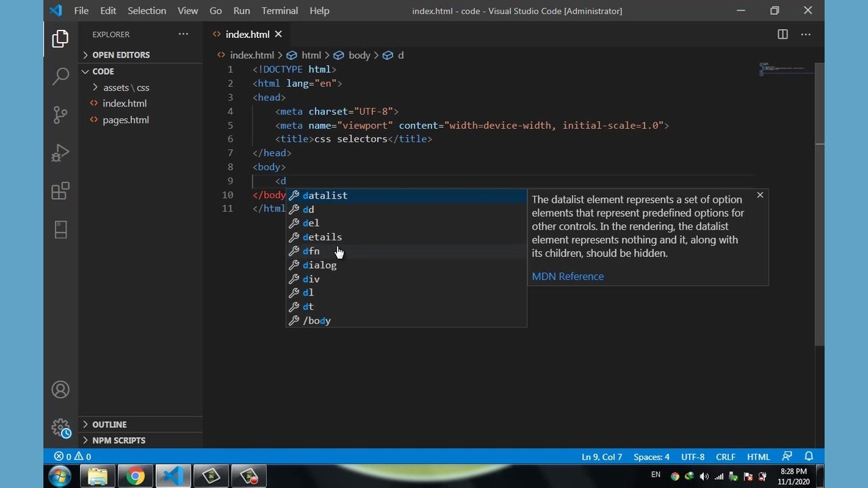This screenshot has height=488, width=868.
Task: Open Google Chrome from the taskbar
Action: [135, 476]
